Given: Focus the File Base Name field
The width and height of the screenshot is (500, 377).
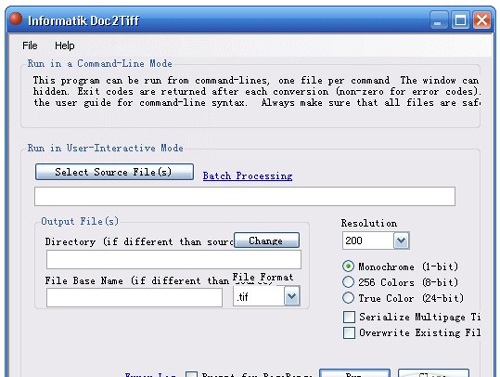Looking at the screenshot, I should [134, 297].
